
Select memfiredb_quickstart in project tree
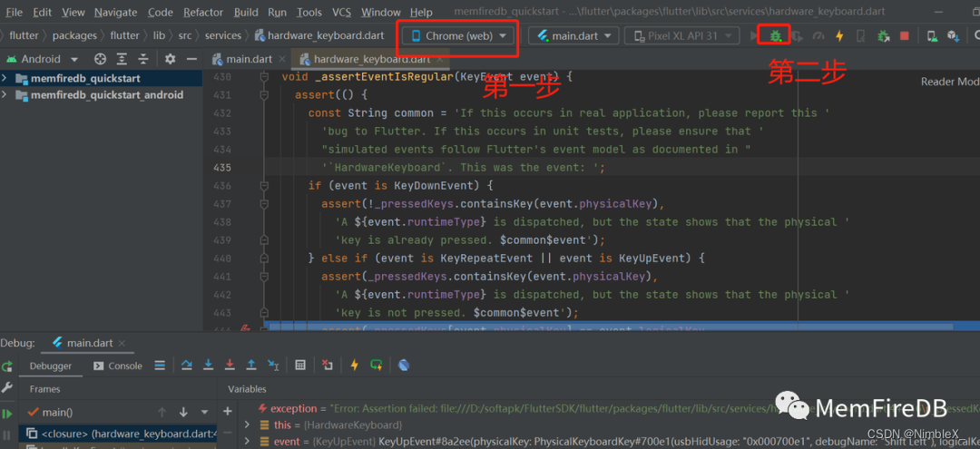[102, 78]
